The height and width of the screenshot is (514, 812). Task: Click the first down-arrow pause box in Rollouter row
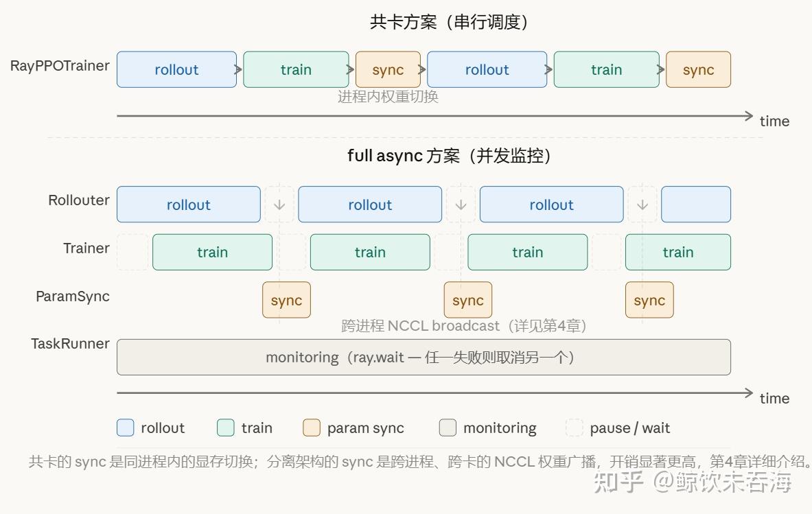(279, 205)
